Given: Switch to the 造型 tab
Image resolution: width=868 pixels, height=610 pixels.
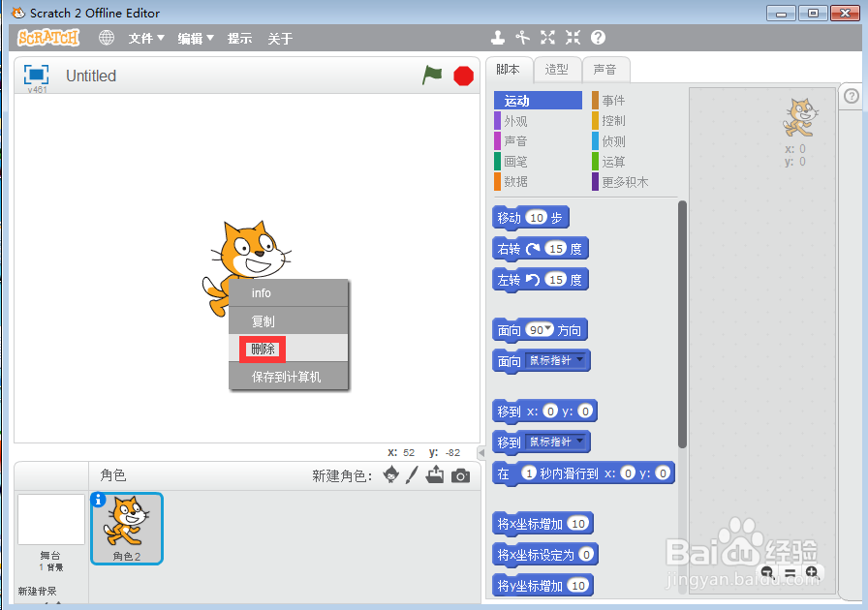Looking at the screenshot, I should click(557, 70).
